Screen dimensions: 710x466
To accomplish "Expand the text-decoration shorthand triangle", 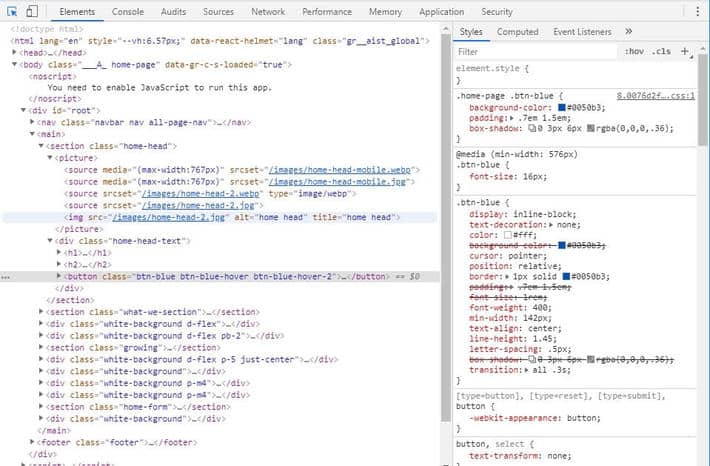I will click(551, 225).
